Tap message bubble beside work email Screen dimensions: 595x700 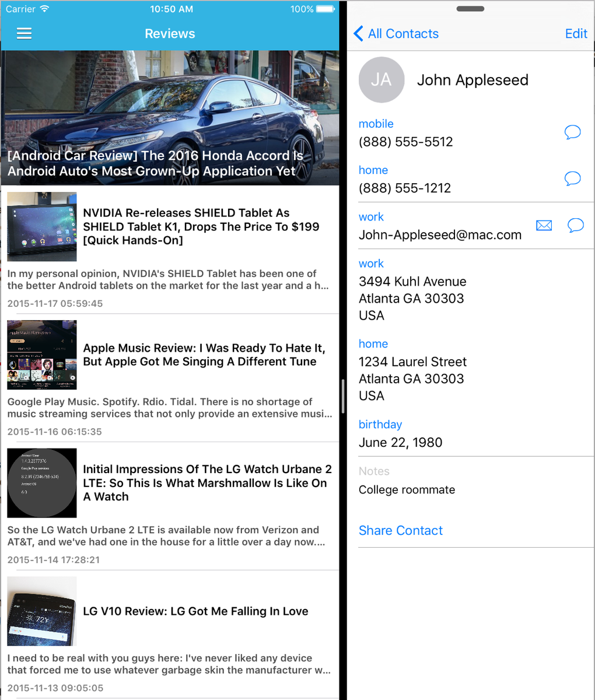point(575,225)
